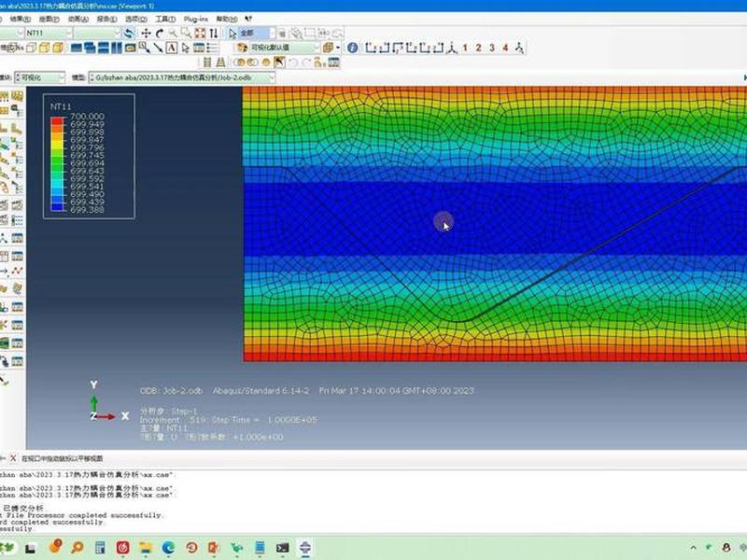
Task: Click the blue refresh arrows icon
Action: (129, 33)
